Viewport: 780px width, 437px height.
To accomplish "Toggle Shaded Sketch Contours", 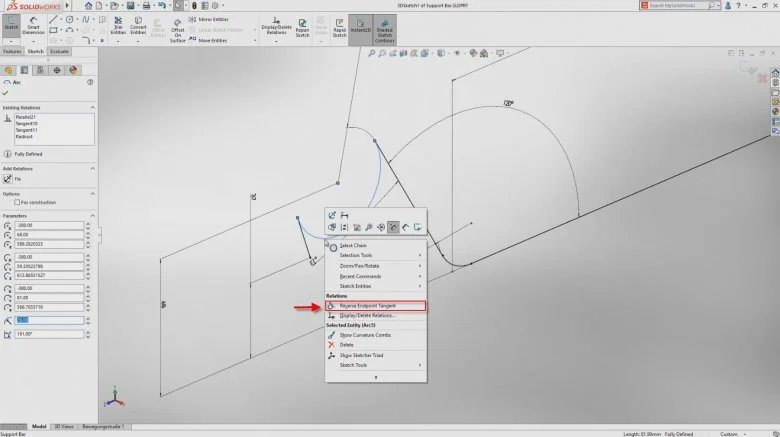I will point(385,30).
